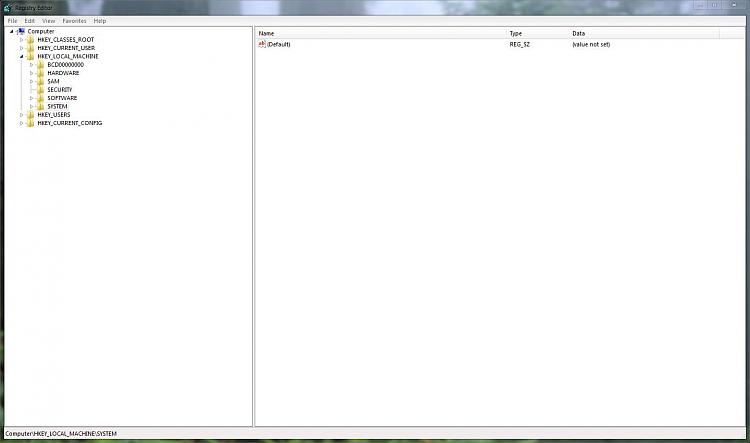Click SAM folder icon

41,81
